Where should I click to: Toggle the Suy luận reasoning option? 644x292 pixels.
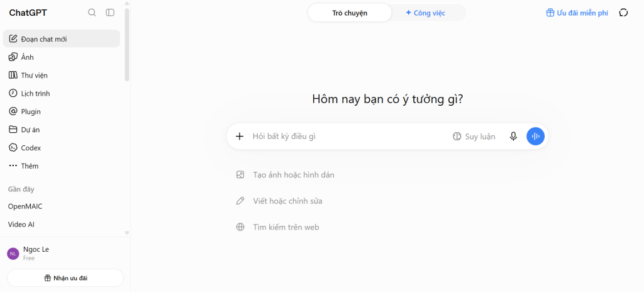click(474, 137)
